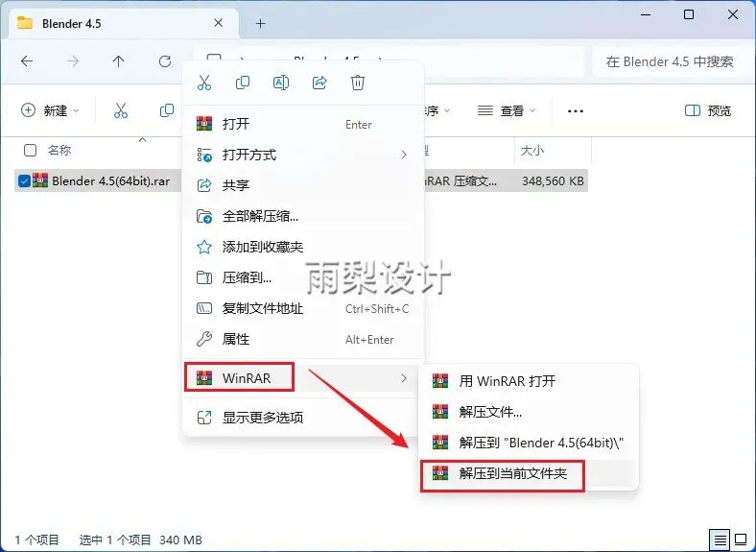Click the refresh button in navigation bar
Image resolution: width=756 pixels, height=552 pixels.
click(165, 61)
